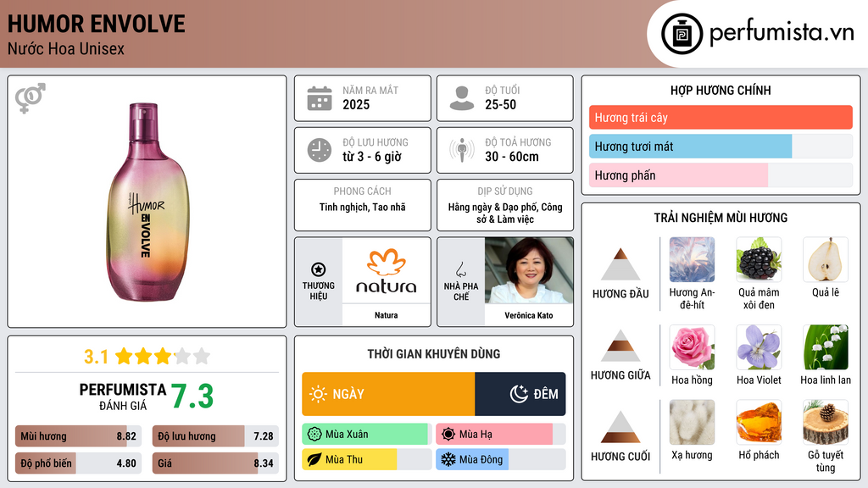Click the Hổ phách amber note image
Viewport: 868px width, 488px height.
point(759,422)
